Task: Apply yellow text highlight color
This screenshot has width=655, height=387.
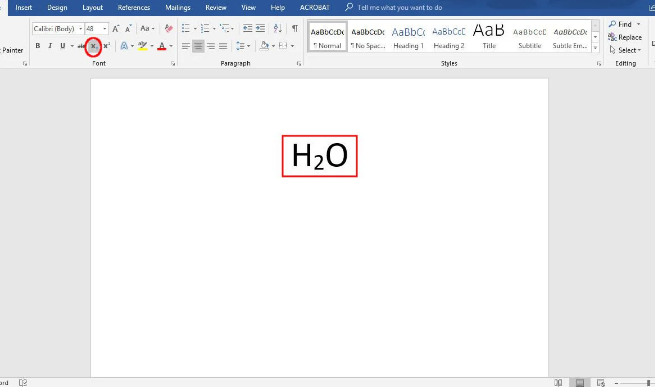Action: (x=142, y=46)
